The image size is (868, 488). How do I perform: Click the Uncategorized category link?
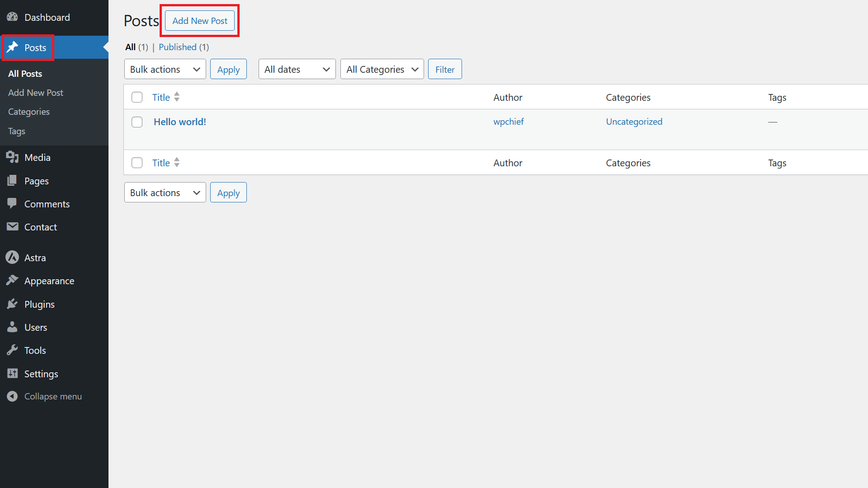[634, 122]
